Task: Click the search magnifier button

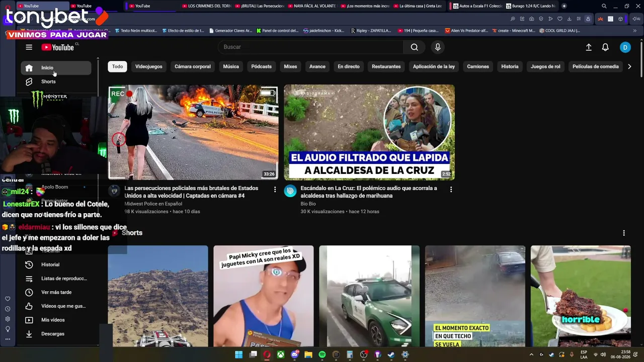Action: point(414,47)
